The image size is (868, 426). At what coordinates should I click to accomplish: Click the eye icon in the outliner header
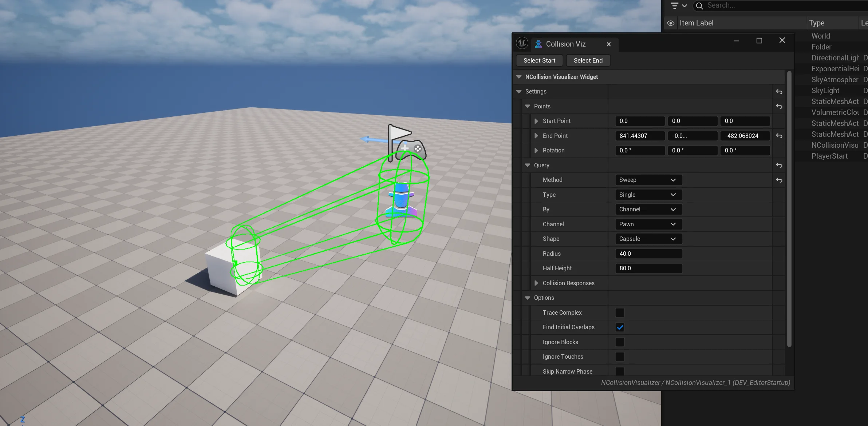click(x=670, y=23)
